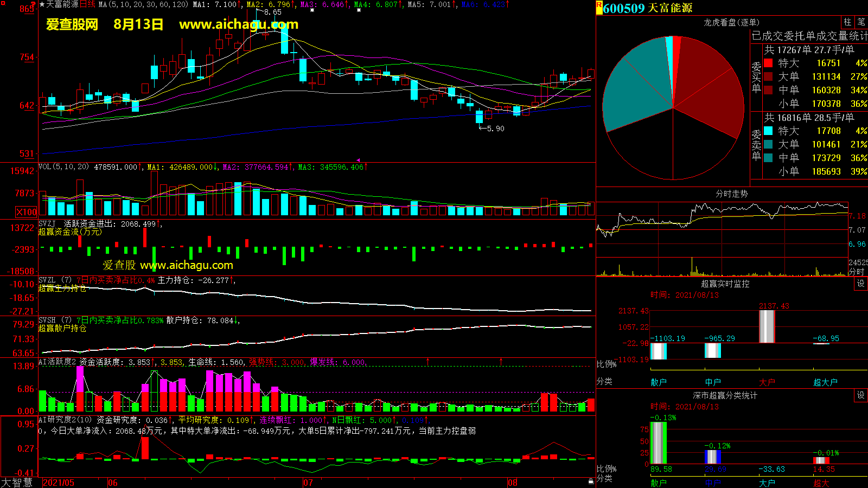Click the yellow R badge beside stock code 600509
868x488 pixels.
click(x=599, y=7)
